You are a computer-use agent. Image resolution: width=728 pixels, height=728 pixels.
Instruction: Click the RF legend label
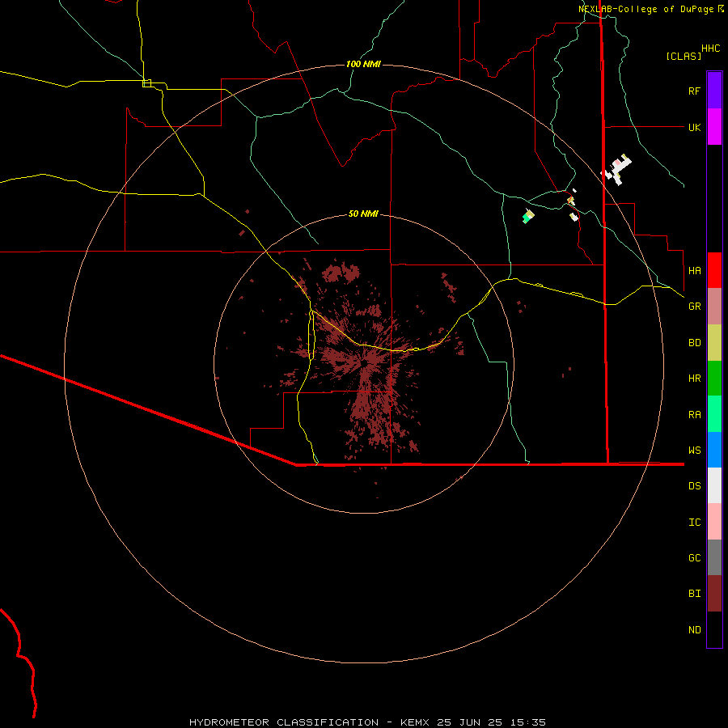(x=694, y=91)
